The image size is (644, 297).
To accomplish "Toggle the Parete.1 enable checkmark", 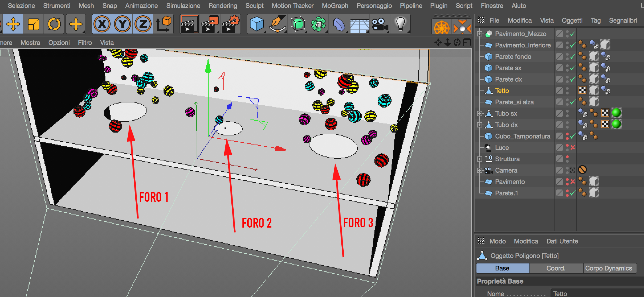I will pos(573,193).
